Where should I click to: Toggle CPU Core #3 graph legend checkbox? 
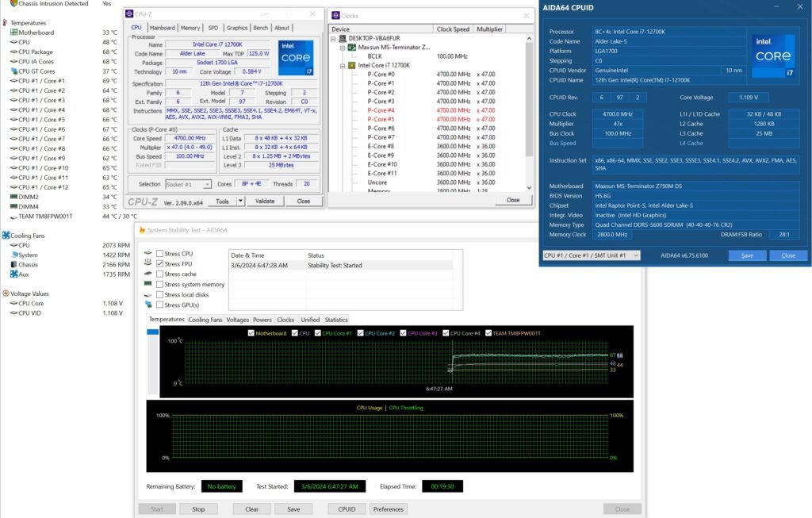click(403, 333)
